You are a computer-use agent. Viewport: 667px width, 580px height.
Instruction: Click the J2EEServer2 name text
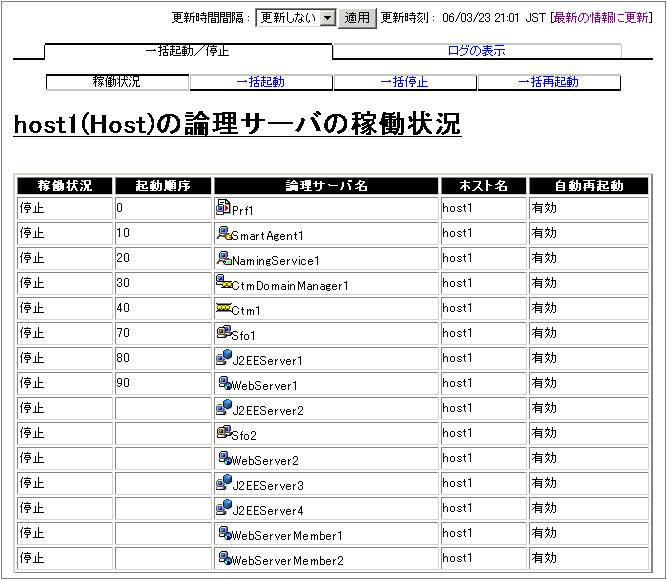[268, 411]
